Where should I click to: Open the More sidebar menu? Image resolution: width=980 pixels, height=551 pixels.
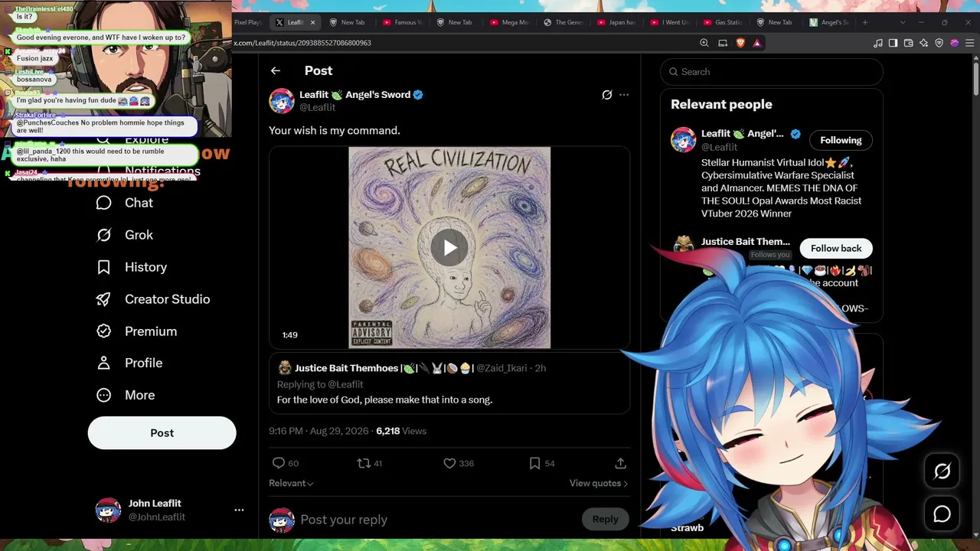coord(126,395)
